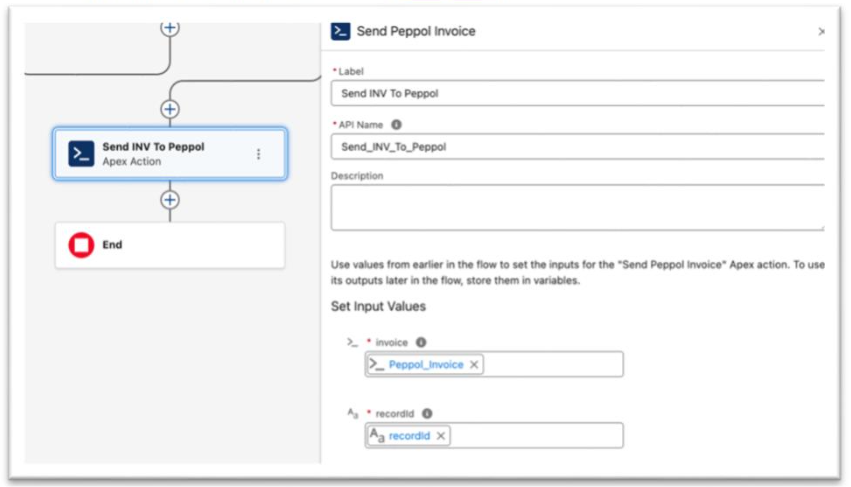The height and width of the screenshot is (487, 851).
Task: Select the Peppol_Invoice variable pill
Action: [425, 365]
